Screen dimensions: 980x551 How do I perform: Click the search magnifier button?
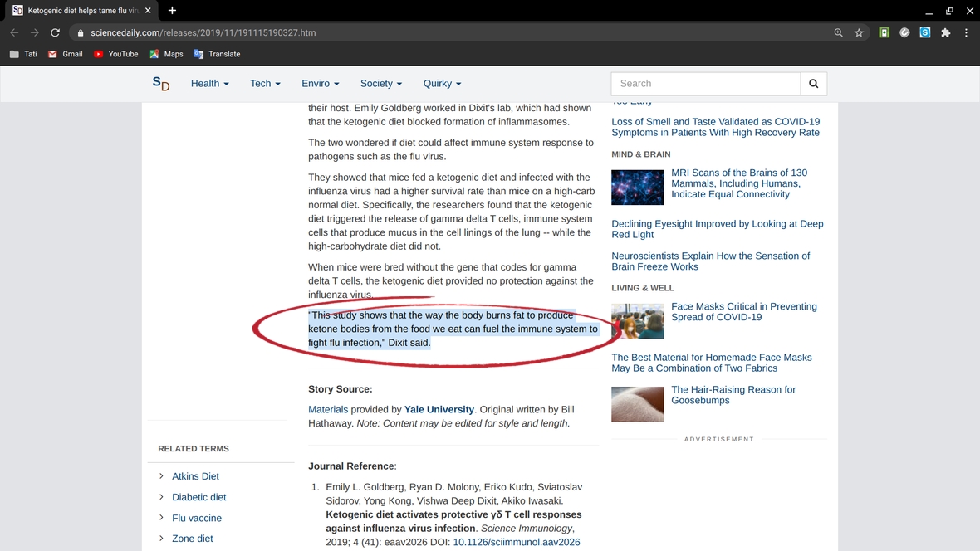pos(813,84)
